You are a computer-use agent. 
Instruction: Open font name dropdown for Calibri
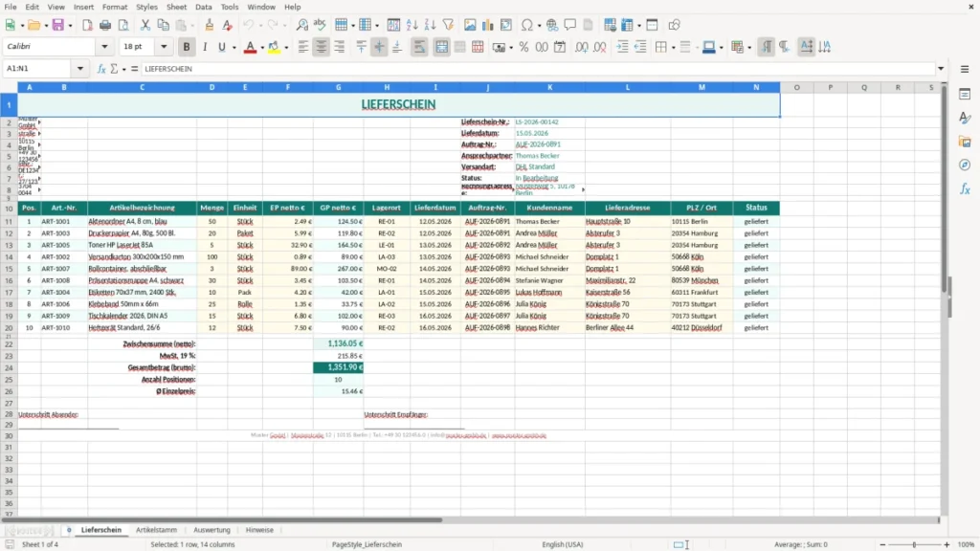tap(104, 46)
